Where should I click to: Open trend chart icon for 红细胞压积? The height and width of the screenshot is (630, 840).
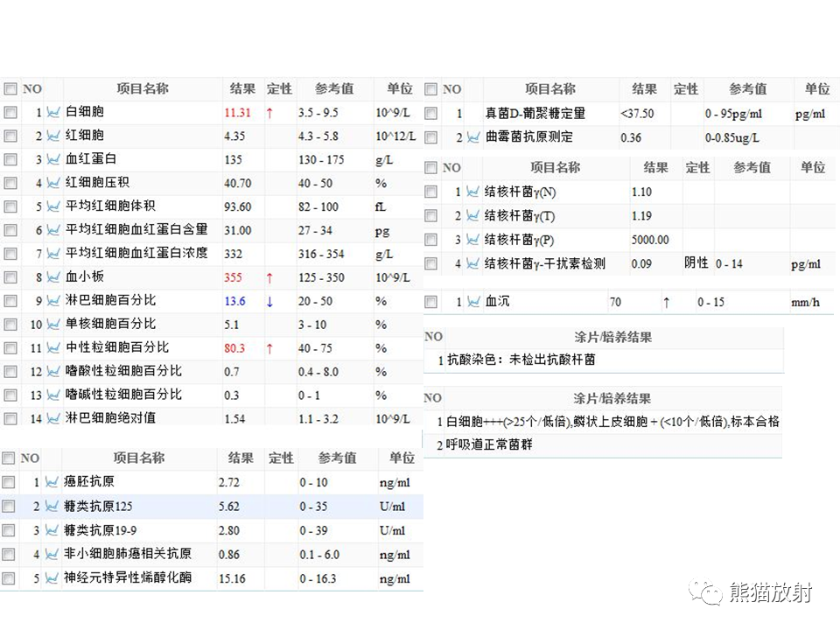(x=53, y=183)
